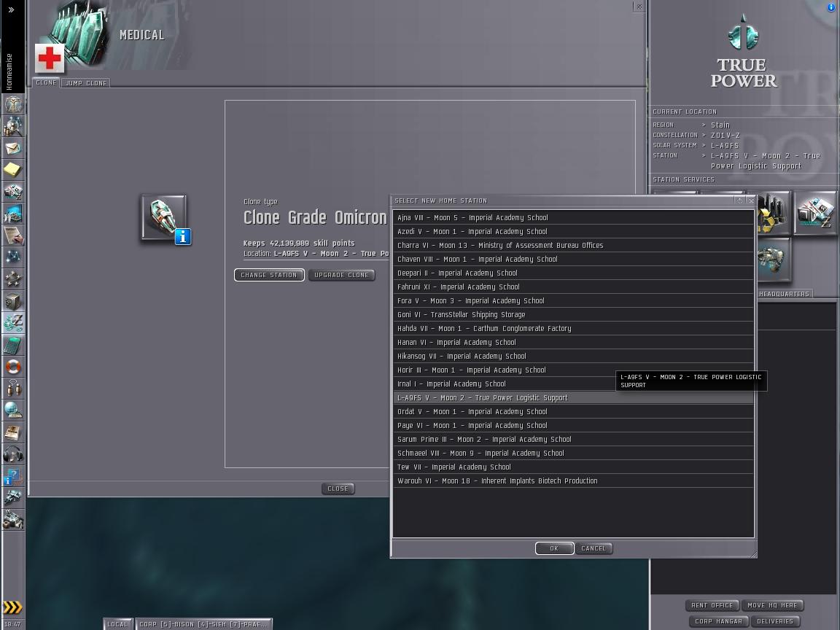
Task: Open the chat channels people icon
Action: pyautogui.click(x=13, y=389)
